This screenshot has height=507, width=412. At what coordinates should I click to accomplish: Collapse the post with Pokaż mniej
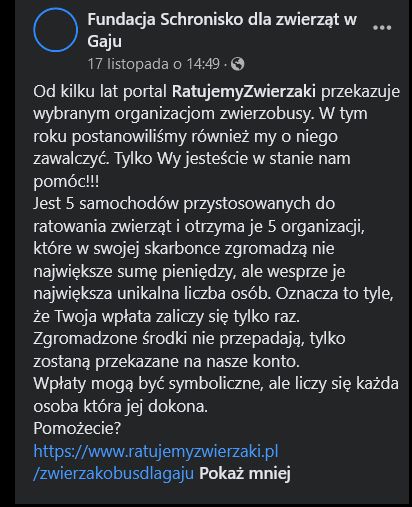[x=245, y=473]
